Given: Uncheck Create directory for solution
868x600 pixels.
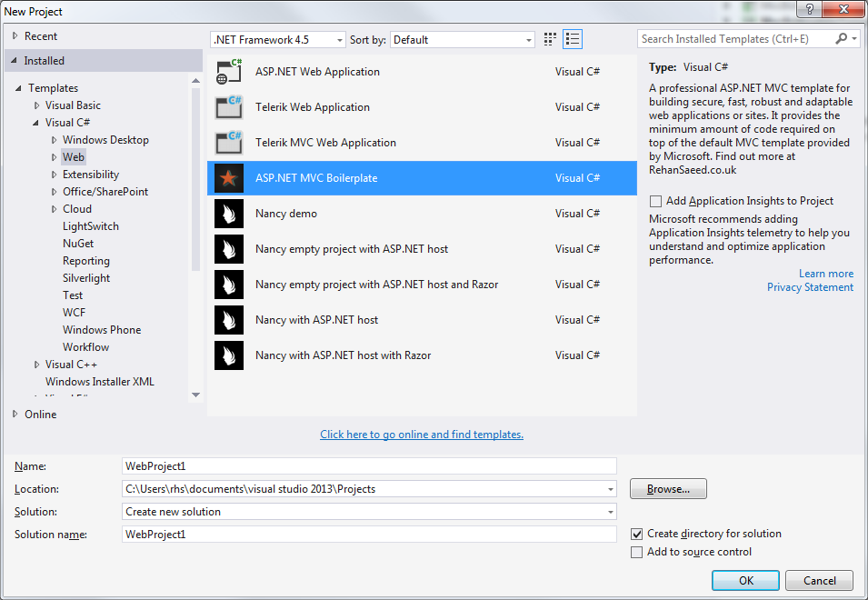Looking at the screenshot, I should click(x=636, y=534).
